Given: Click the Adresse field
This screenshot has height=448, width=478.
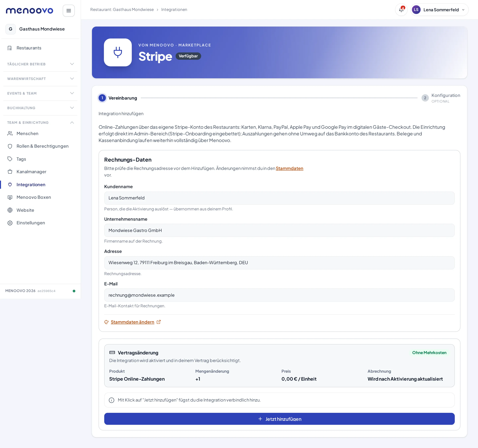Looking at the screenshot, I should (279, 263).
